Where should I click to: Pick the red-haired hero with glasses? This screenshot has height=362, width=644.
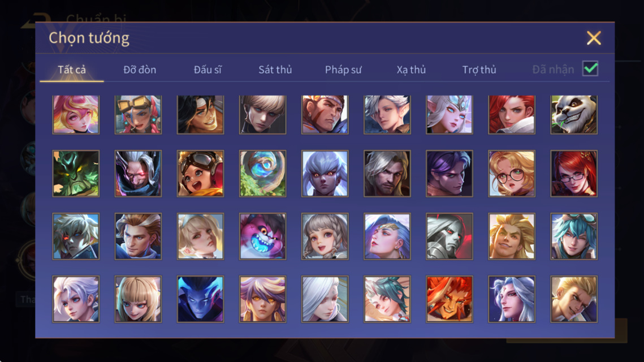click(x=574, y=174)
